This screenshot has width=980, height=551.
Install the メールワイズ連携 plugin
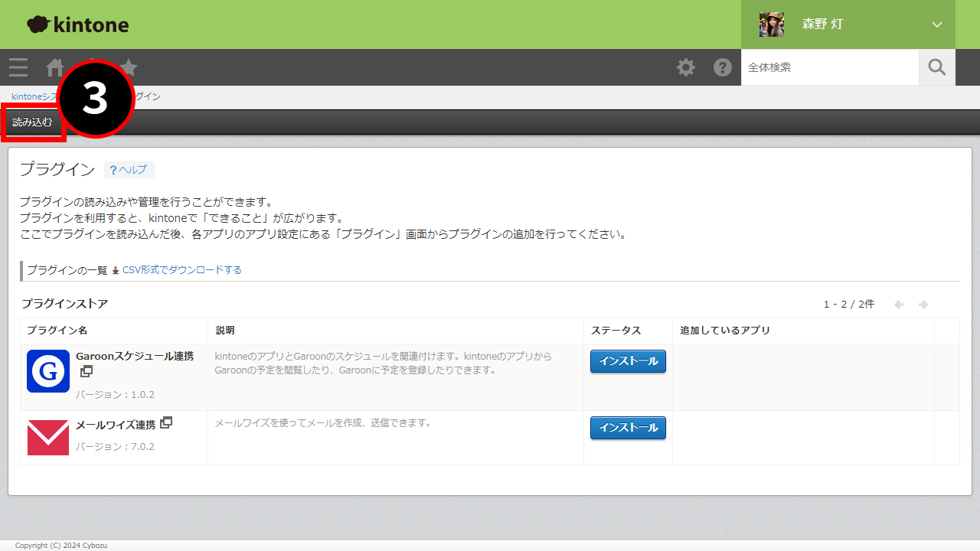pos(628,428)
